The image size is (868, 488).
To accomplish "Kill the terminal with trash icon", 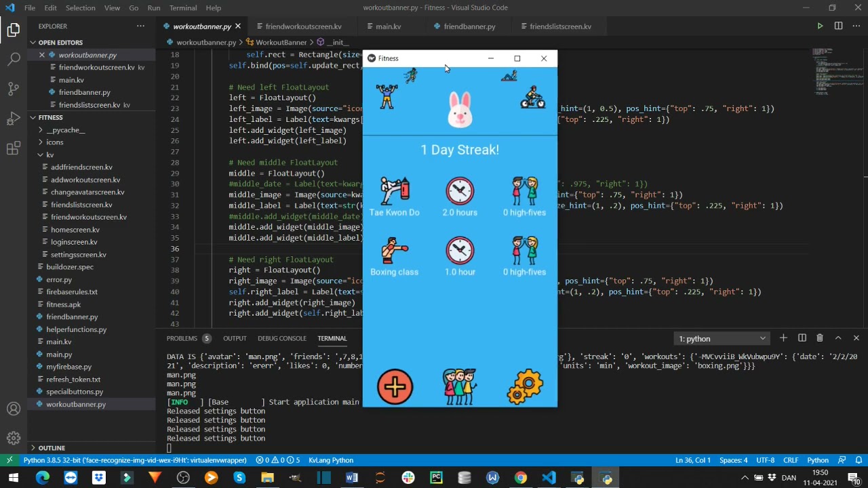I will pyautogui.click(x=819, y=338).
